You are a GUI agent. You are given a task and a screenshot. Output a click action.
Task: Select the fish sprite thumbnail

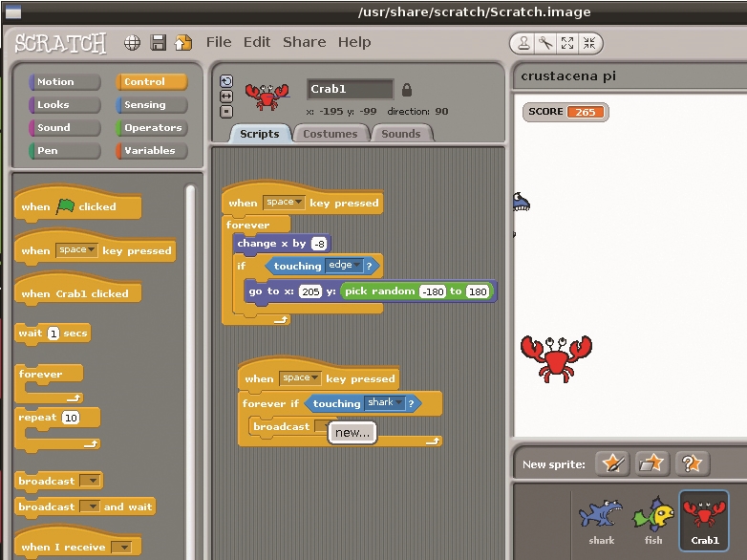click(x=653, y=521)
